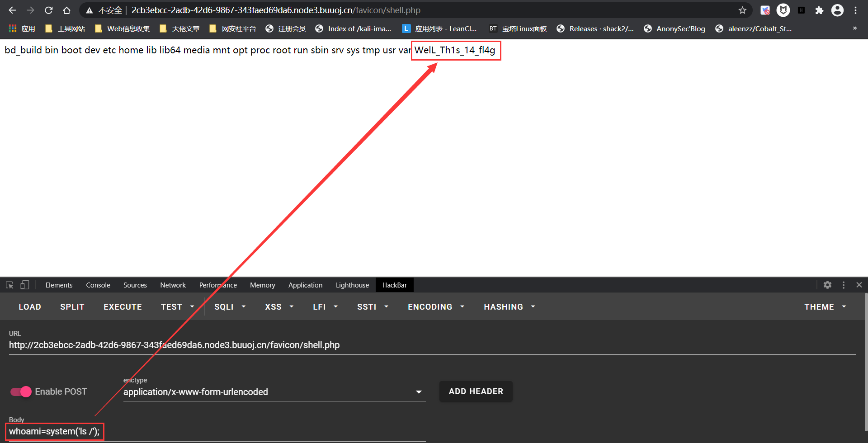Switch to the Application tab
This screenshot has height=443, width=868.
pyautogui.click(x=306, y=285)
